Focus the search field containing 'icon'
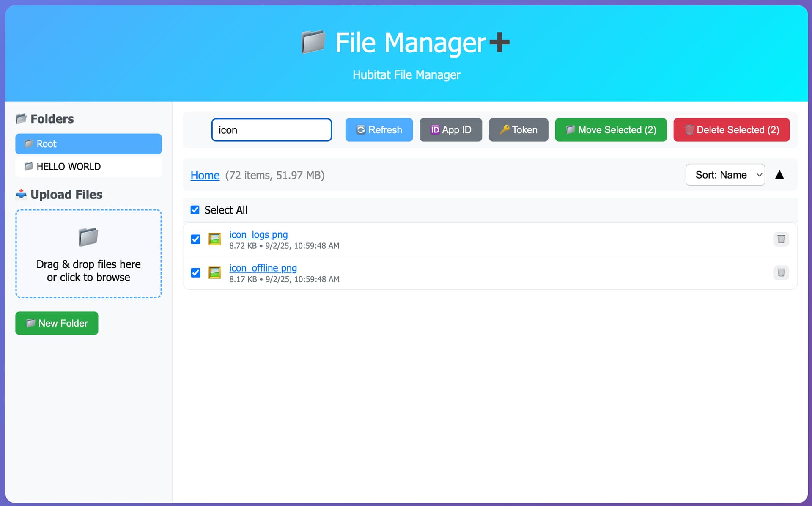 click(271, 130)
